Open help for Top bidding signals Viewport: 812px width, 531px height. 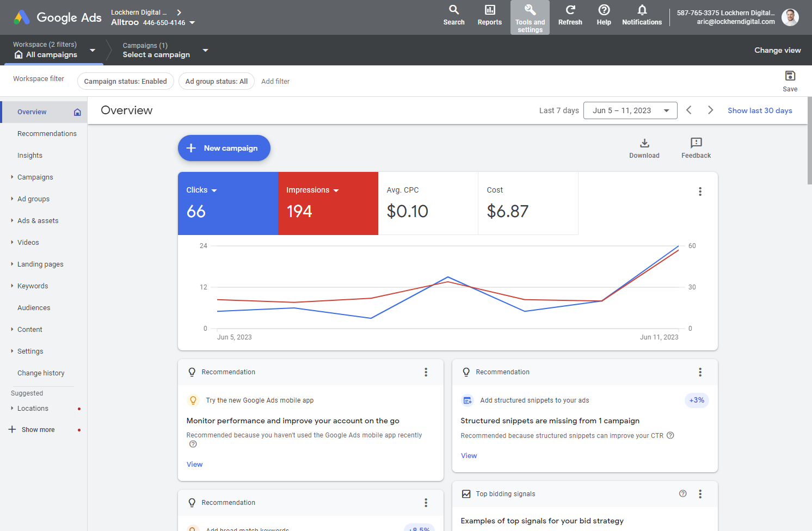coord(683,493)
